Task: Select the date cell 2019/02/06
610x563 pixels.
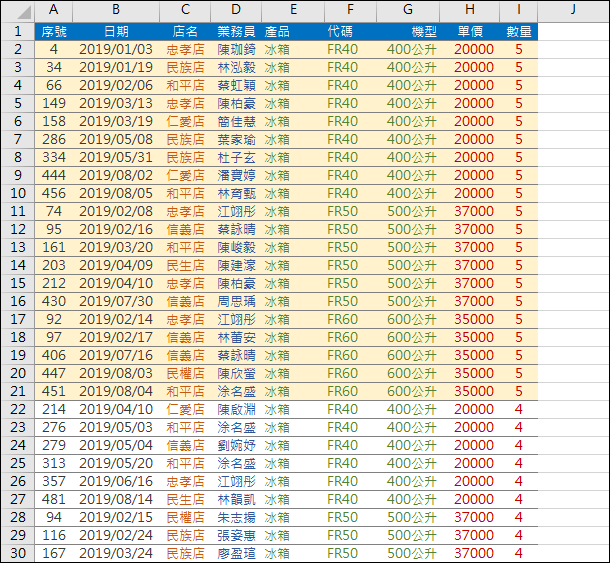Action: (116, 85)
